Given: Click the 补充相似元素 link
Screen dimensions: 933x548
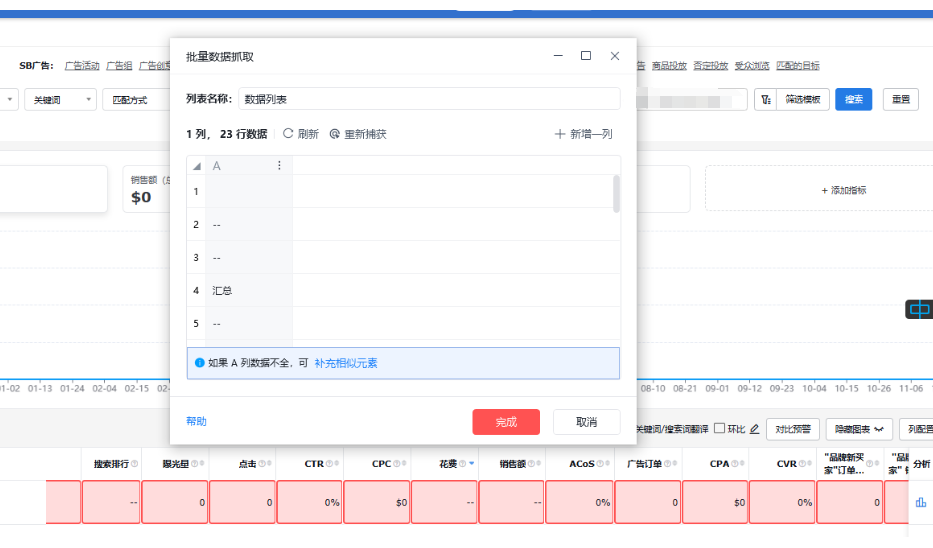Looking at the screenshot, I should click(x=346, y=363).
